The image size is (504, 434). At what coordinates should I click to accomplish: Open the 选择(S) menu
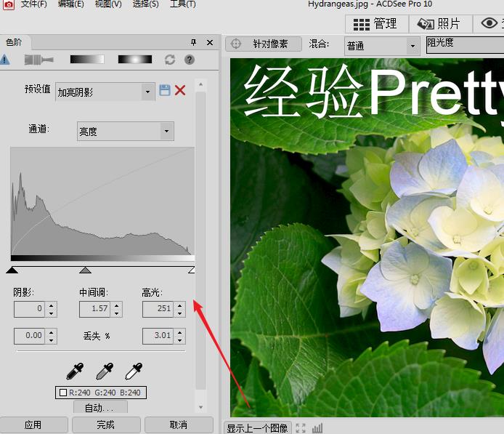point(145,4)
